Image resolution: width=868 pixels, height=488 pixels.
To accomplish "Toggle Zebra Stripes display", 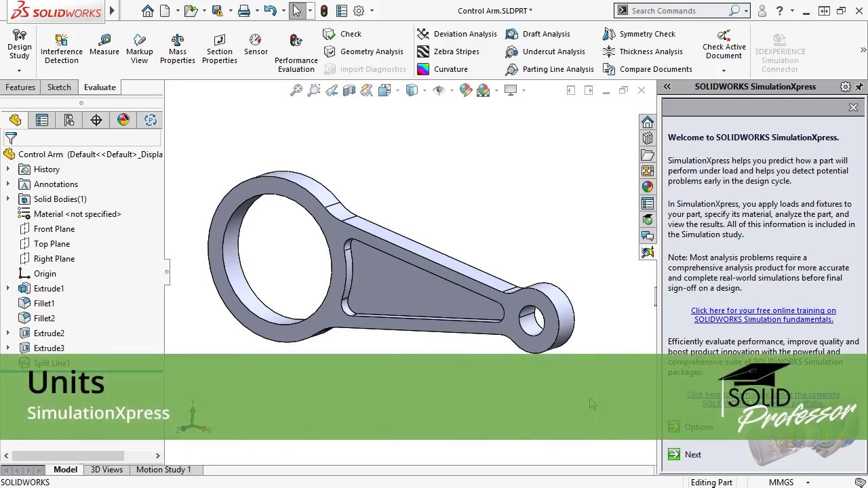I will [448, 52].
